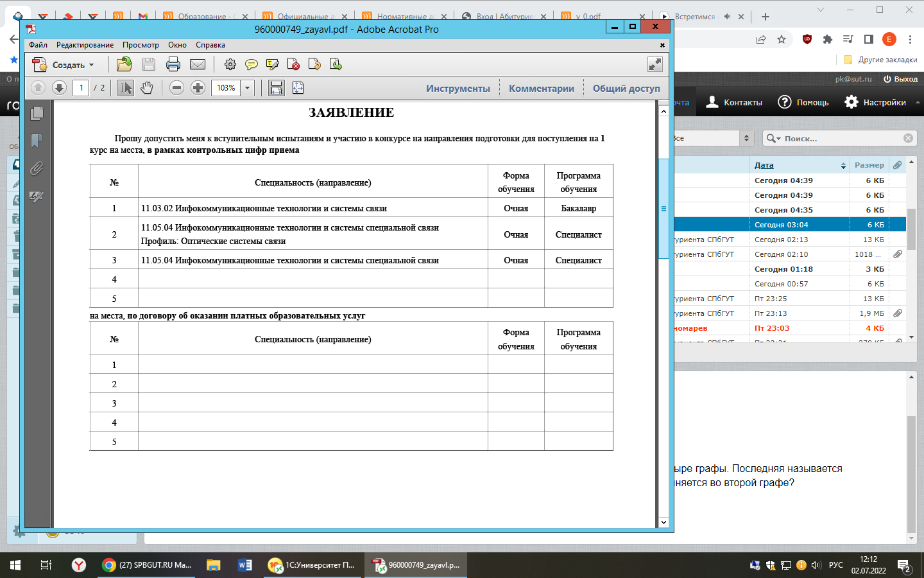Open the Инструменты pane
This screenshot has width=924, height=578.
458,89
